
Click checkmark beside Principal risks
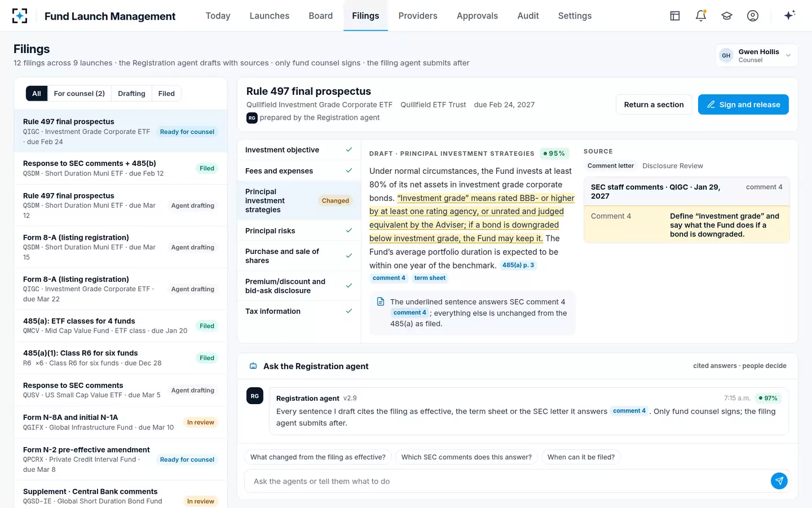click(349, 230)
